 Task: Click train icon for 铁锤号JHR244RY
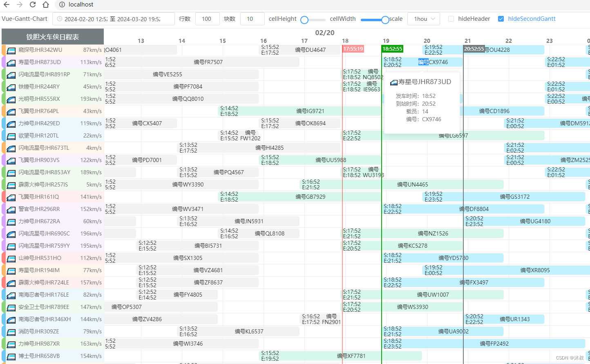(x=11, y=87)
